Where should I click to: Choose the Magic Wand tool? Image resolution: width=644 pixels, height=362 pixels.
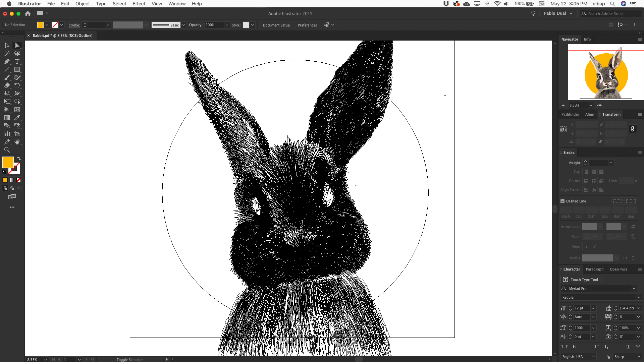[7, 54]
